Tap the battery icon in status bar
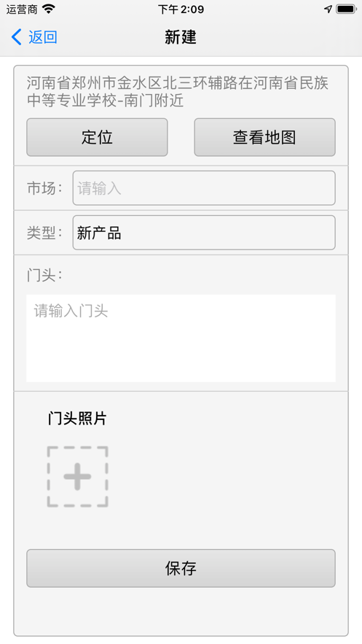Viewport: 362px width, 644px height. [347, 9]
